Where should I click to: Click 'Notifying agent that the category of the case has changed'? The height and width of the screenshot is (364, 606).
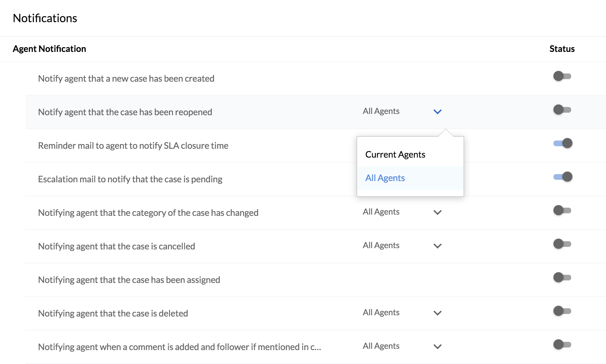tap(148, 213)
